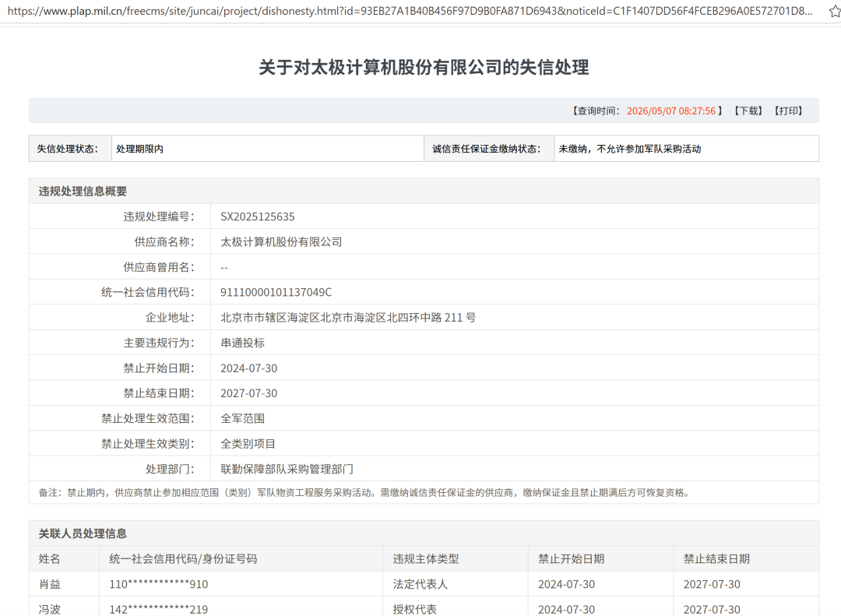
Task: Select the name 冯波 in personnel table
Action: 49,610
